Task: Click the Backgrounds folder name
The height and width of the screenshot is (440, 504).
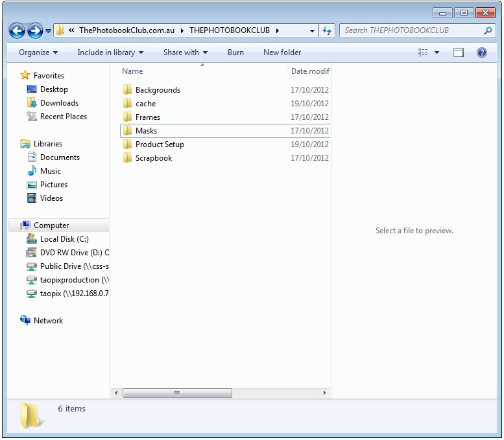Action: pos(158,90)
